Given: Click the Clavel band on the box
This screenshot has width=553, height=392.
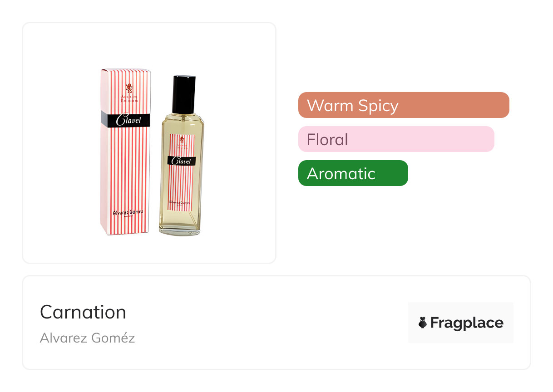Looking at the screenshot, I should tap(126, 120).
